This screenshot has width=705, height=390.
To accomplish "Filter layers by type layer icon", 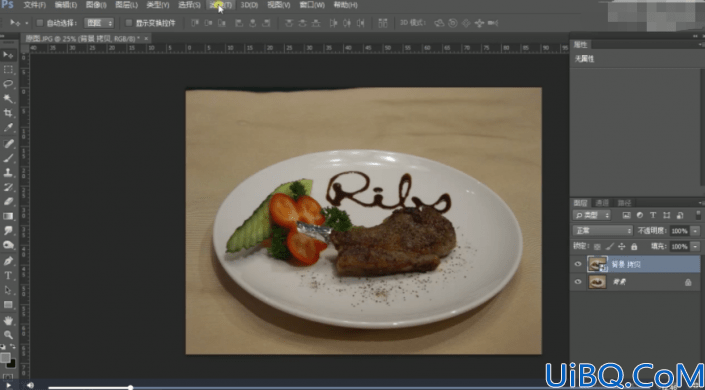I will coord(653,215).
